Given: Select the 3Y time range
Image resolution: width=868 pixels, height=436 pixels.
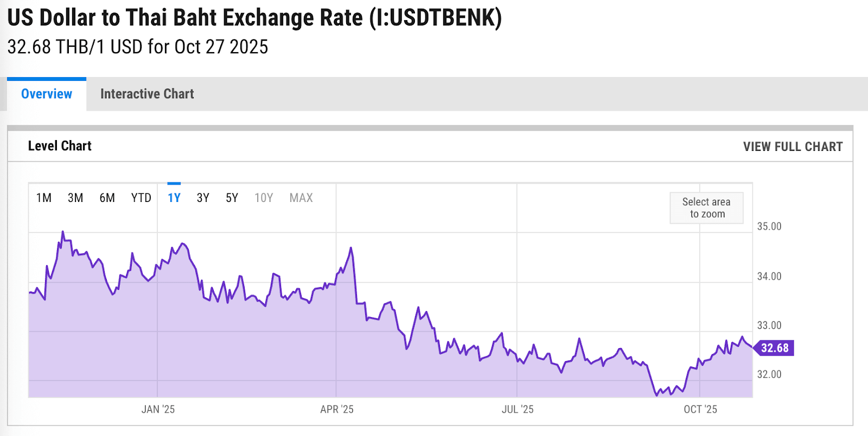Looking at the screenshot, I should (203, 198).
